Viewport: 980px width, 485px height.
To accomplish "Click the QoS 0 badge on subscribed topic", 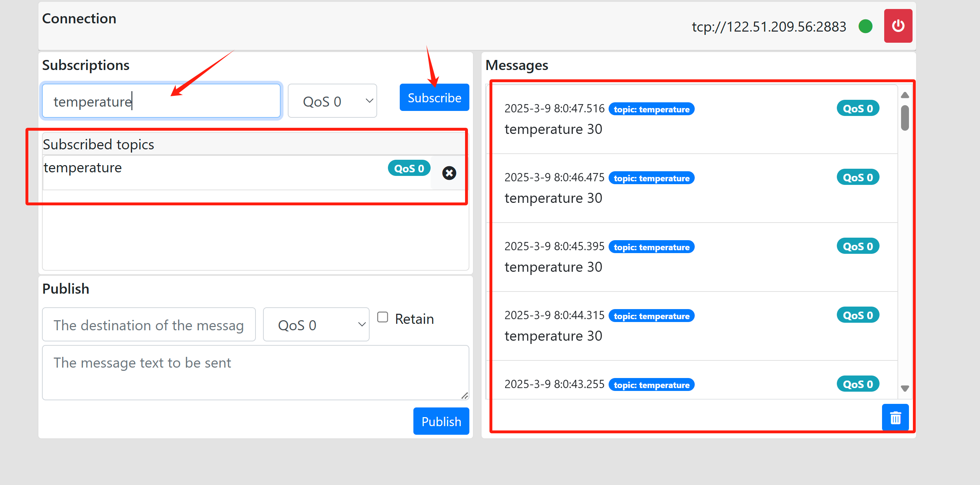I will [x=409, y=168].
